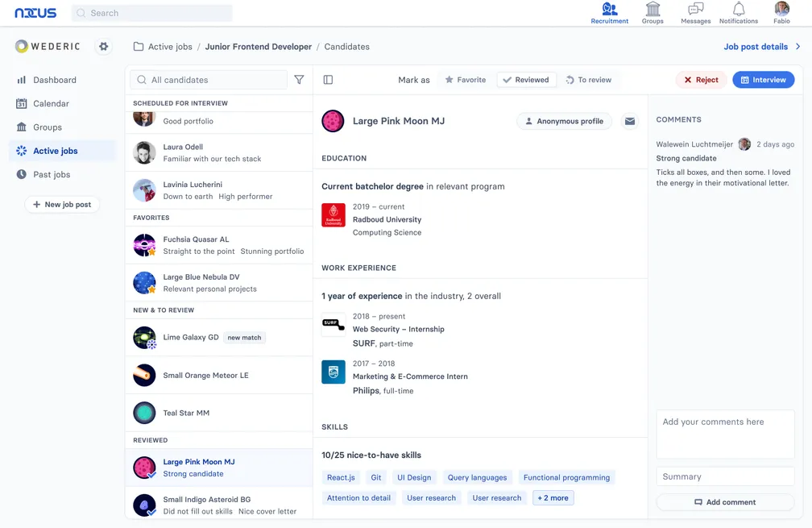Open the filter icon beside the candidate search

pos(299,79)
